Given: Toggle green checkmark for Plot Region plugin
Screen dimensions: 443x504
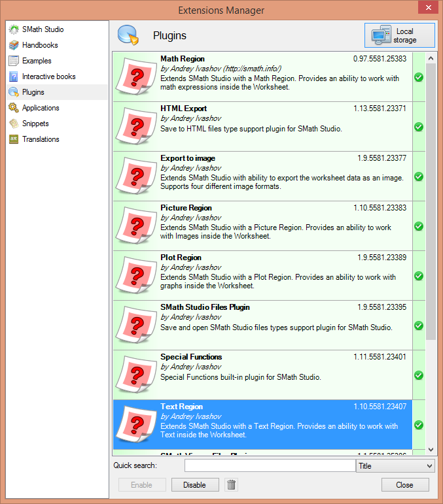Looking at the screenshot, I should click(419, 276).
